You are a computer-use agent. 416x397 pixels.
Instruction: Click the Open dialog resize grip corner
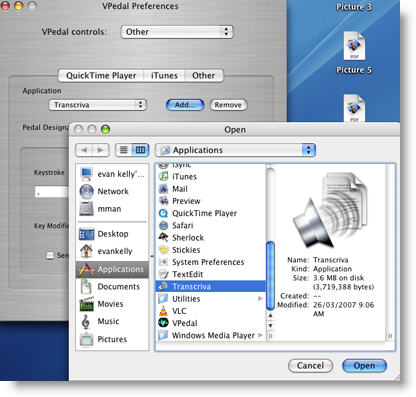pyautogui.click(x=396, y=377)
